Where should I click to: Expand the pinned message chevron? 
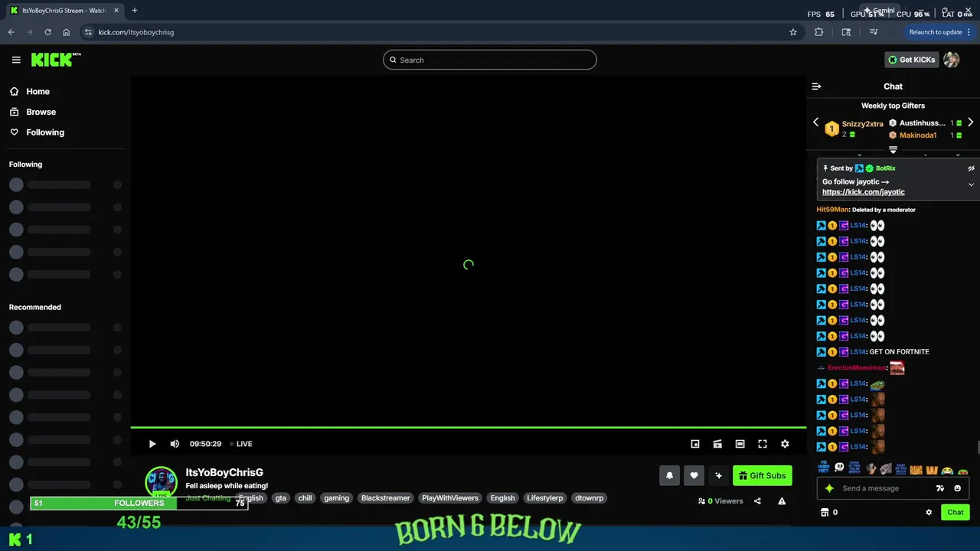click(971, 184)
